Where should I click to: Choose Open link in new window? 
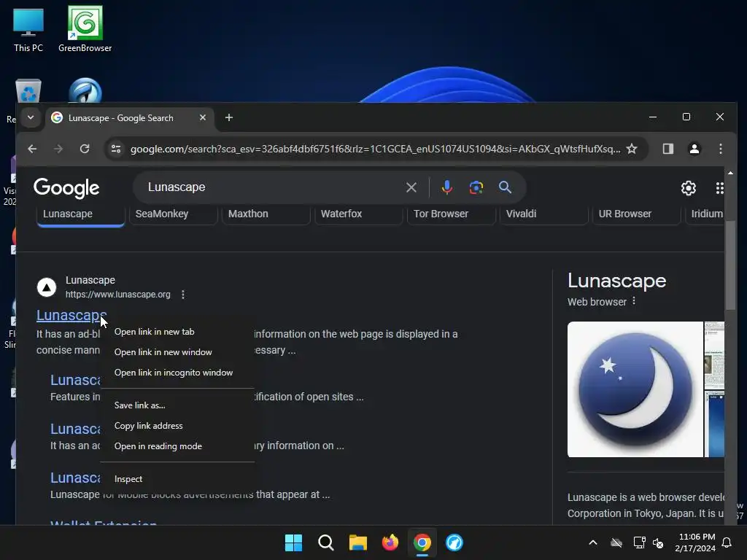pos(177,352)
